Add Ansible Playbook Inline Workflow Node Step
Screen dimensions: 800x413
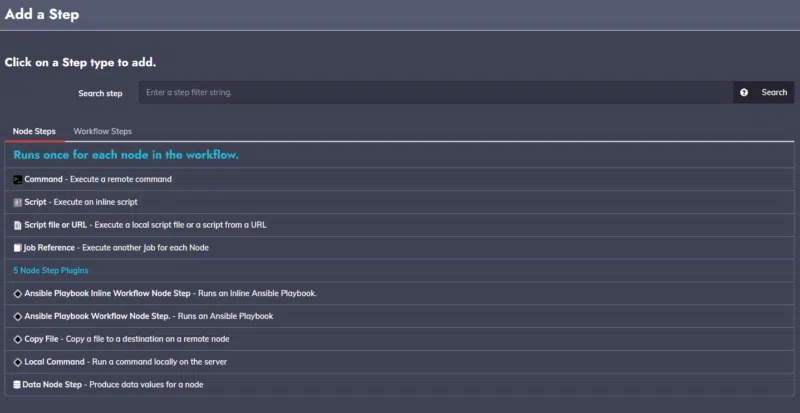(399, 294)
